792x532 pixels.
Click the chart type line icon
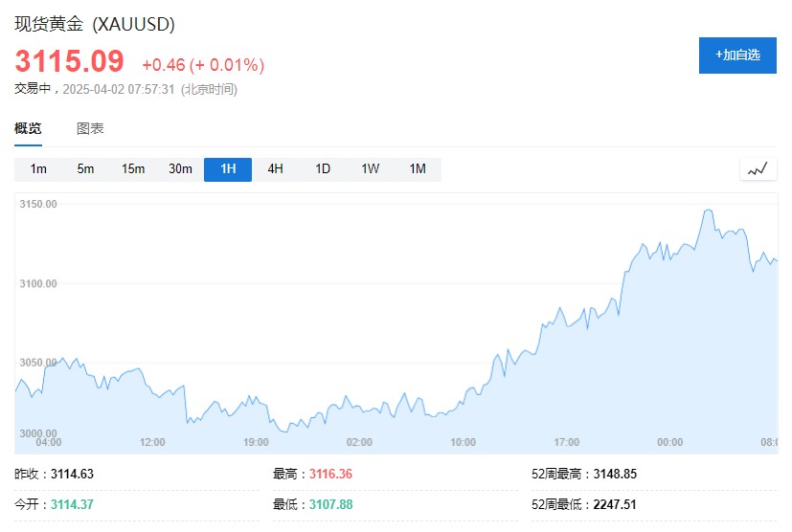pos(758,169)
